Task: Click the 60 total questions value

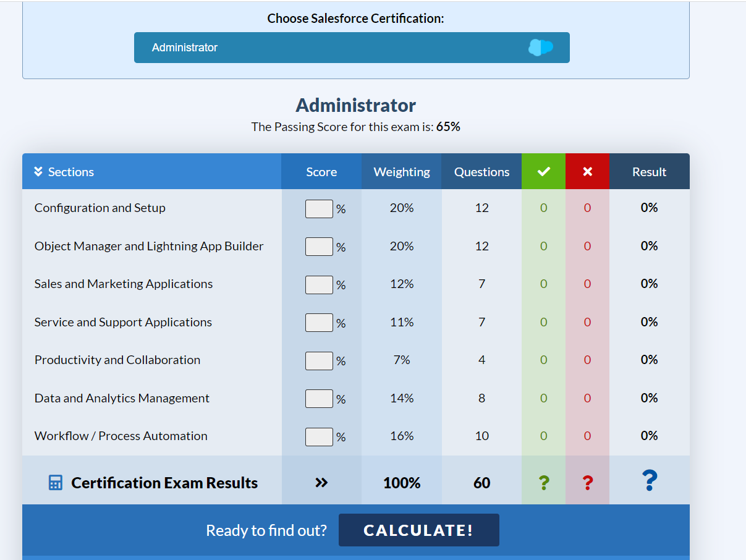Action: (482, 483)
